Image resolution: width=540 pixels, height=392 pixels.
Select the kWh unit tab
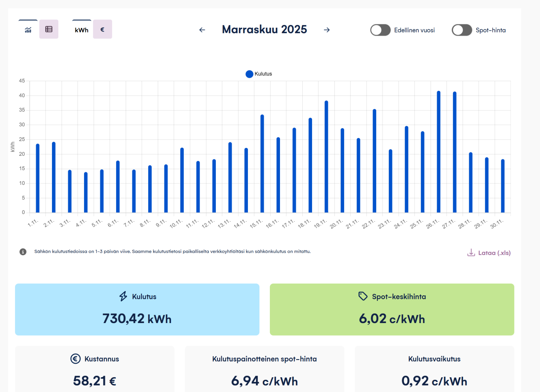(81, 30)
